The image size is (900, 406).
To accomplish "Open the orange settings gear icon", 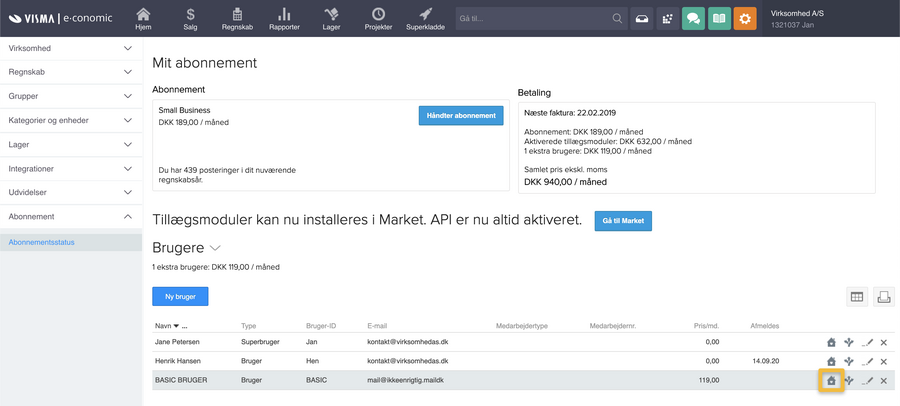I will click(745, 18).
